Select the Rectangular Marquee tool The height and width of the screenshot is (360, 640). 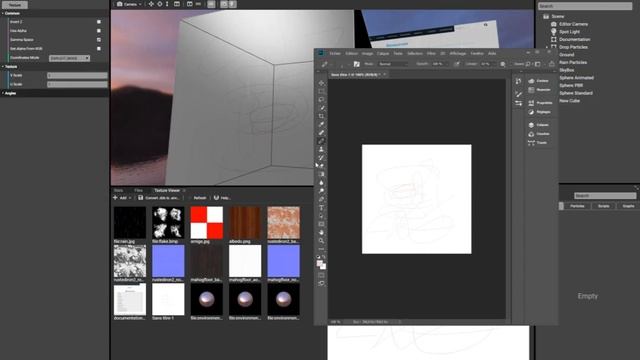(322, 91)
